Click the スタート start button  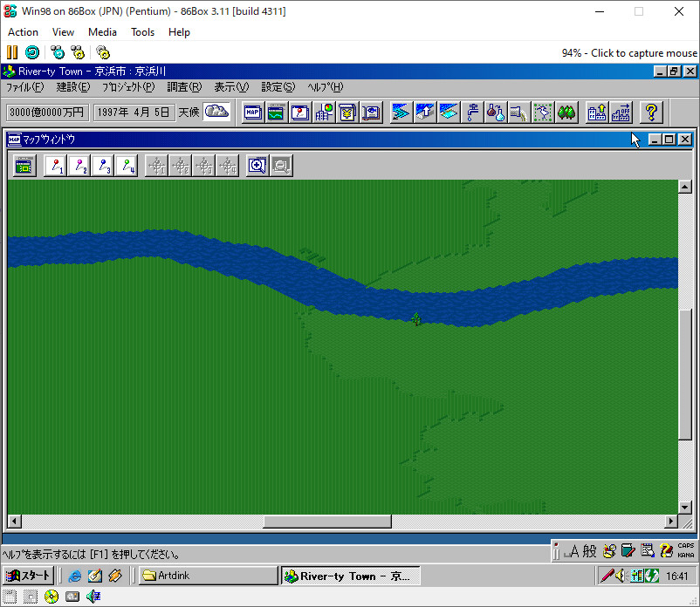(x=29, y=576)
